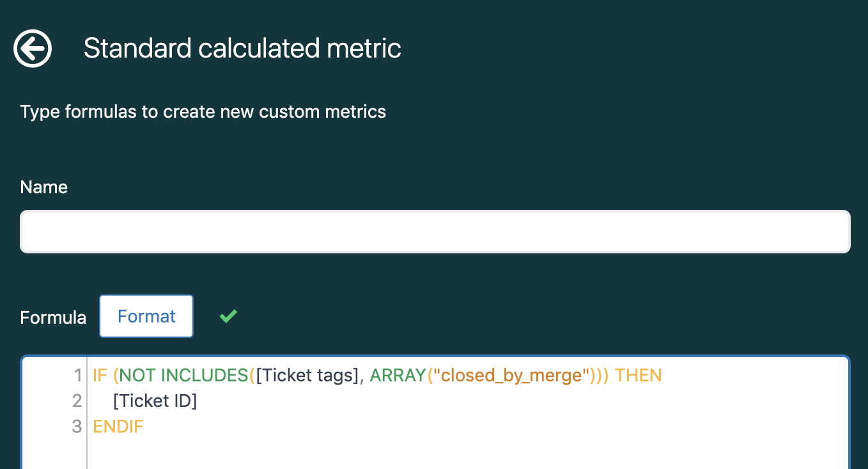Select line number 1 in the editor gutter
868x469 pixels.
click(78, 375)
